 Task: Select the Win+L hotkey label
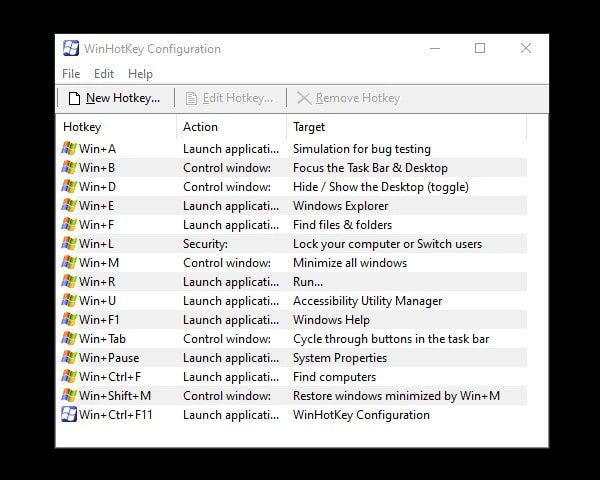pos(96,243)
